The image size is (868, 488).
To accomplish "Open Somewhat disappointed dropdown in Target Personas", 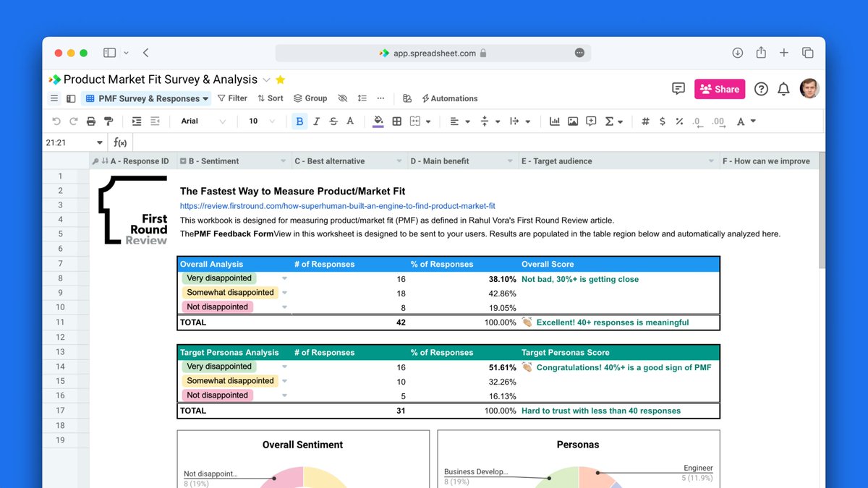I will pyautogui.click(x=284, y=381).
